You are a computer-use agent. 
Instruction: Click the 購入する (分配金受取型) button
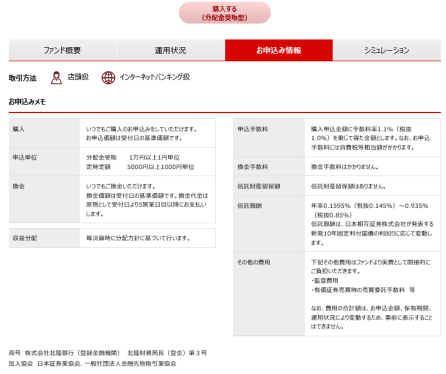[x=225, y=13]
